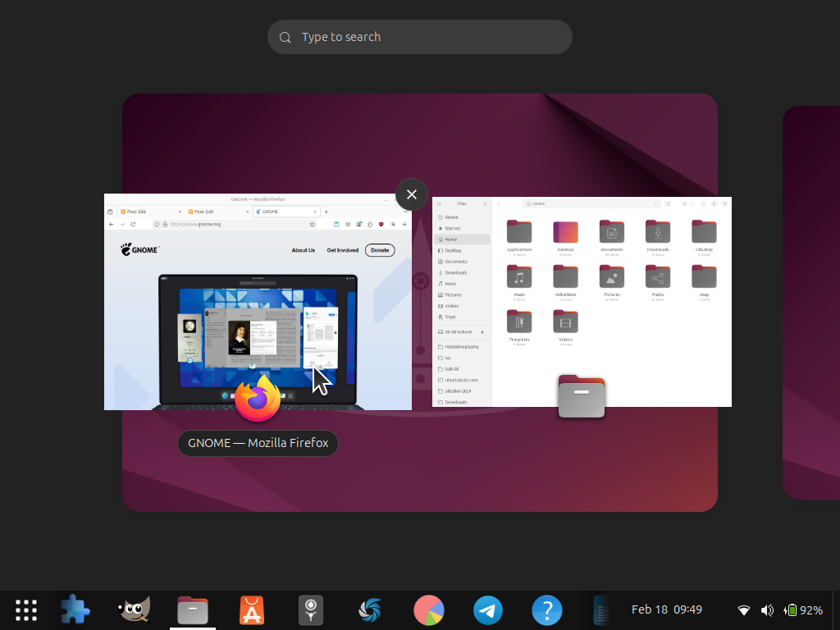The image size is (840, 630).
Task: Select the nobleNote folder in Files window
Action: (565, 282)
